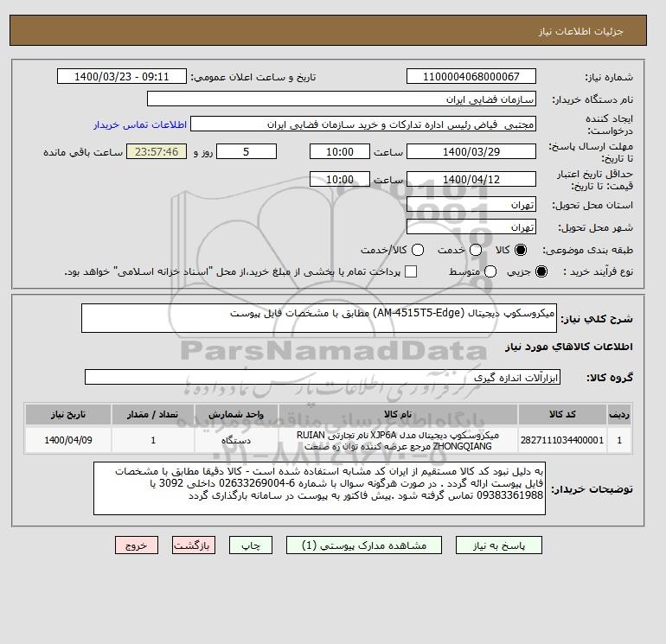666x644 pixels.
Task: Click the deadline date field 1400/03/29
Action: click(x=471, y=151)
